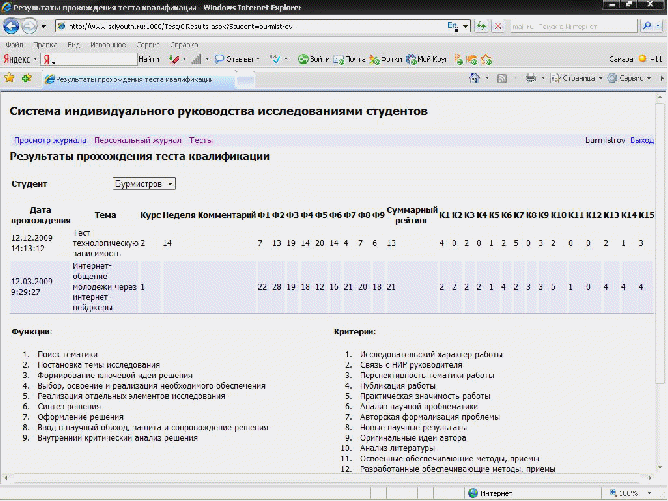Follow the Просмотр журнала link
The image size is (668, 501).
[x=50, y=141]
